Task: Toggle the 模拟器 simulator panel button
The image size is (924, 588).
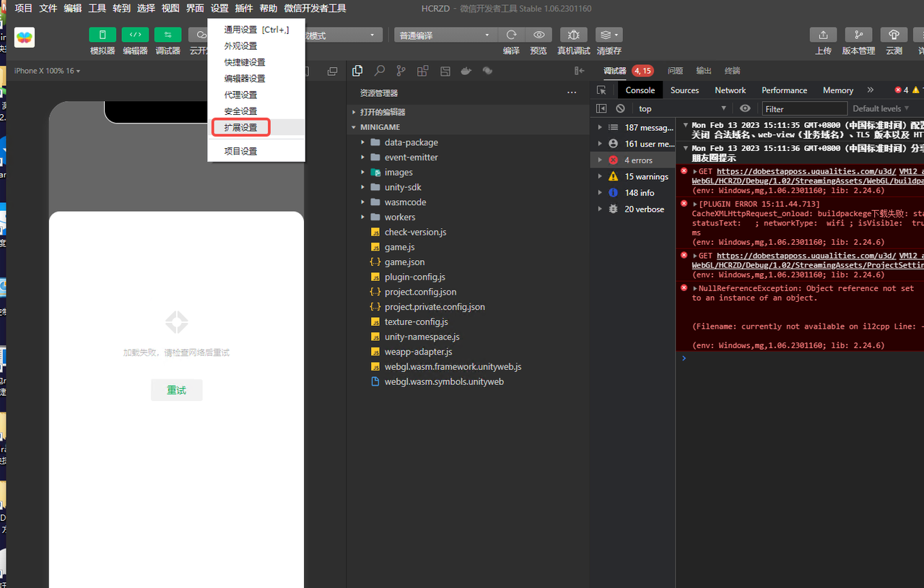Action: point(103,35)
